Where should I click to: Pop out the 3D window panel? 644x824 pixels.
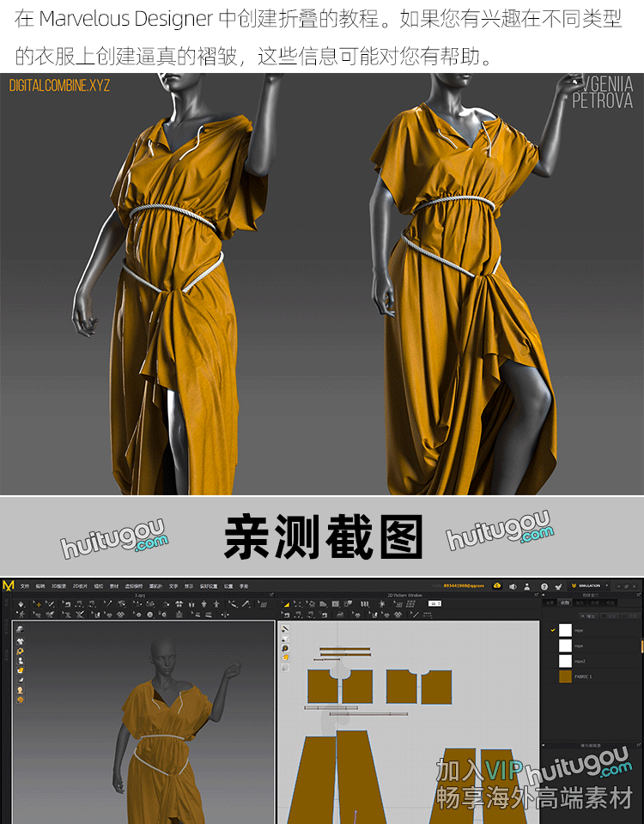click(272, 595)
